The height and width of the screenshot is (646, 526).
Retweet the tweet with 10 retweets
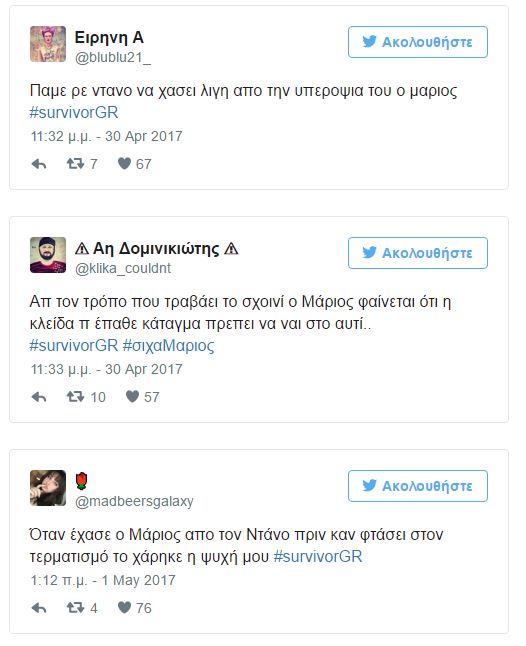[75, 397]
